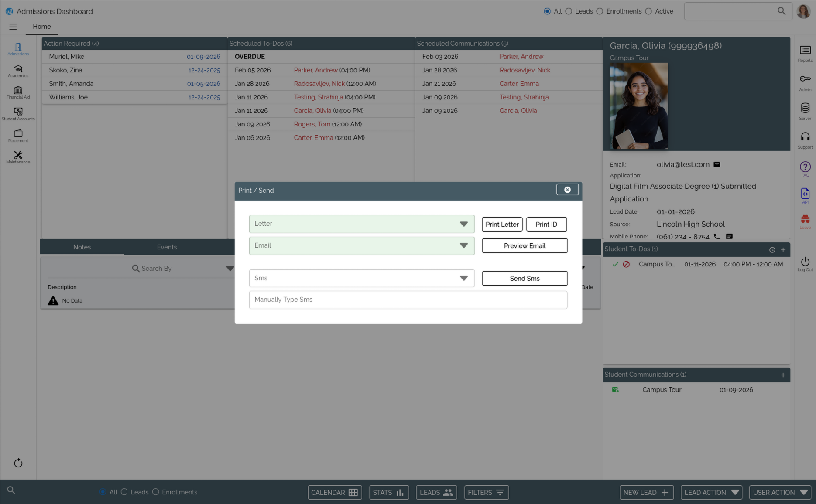Viewport: 816px width, 504px height.
Task: Click the refresh icon in Student To-Dos
Action: [772, 250]
